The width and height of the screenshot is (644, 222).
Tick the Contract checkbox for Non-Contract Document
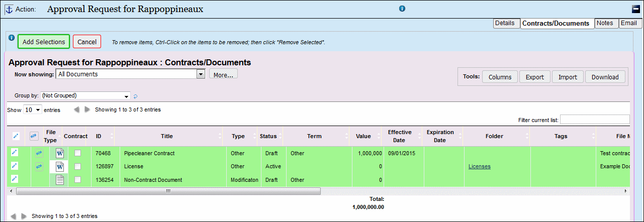(77, 179)
